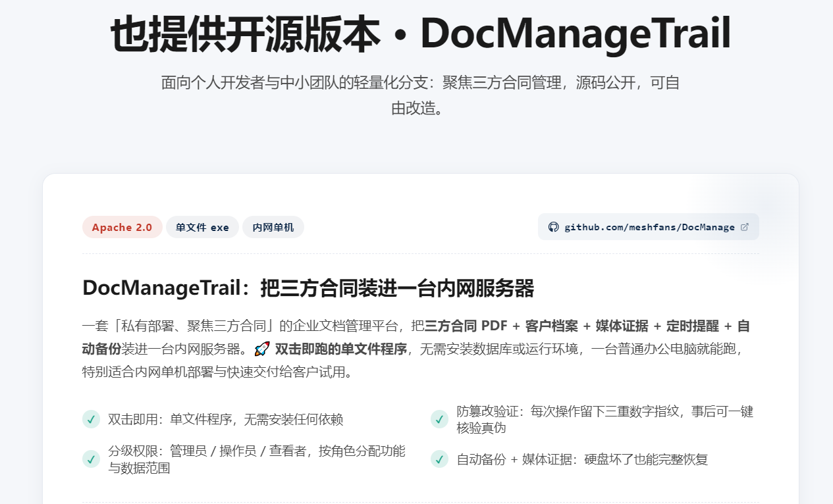The height and width of the screenshot is (504, 833).
Task: Click the DocManageTrail：把三方合同装进一台内网服务器 heading
Action: 308,288
